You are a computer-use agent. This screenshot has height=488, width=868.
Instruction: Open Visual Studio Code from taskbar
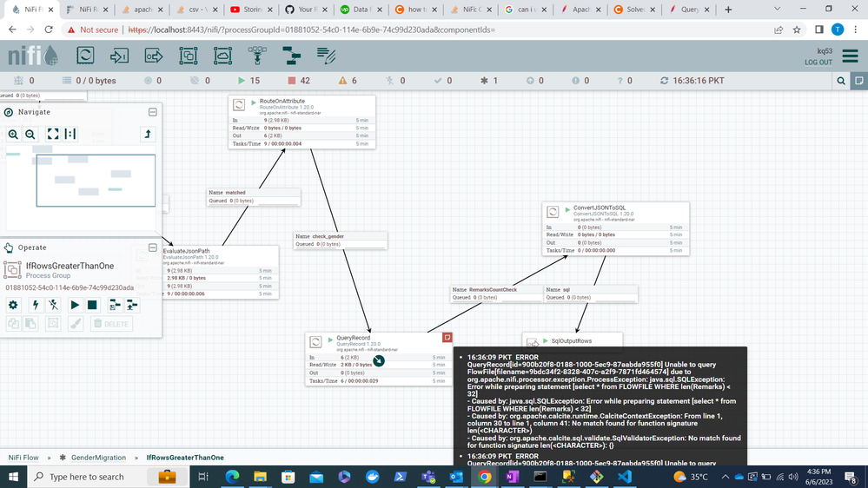pyautogui.click(x=625, y=477)
